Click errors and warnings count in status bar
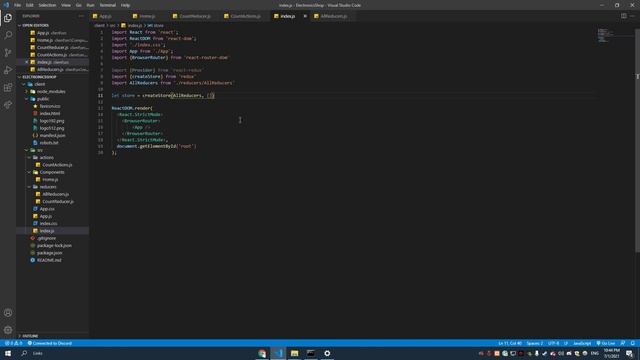This screenshot has height=360, width=640. (x=13, y=343)
